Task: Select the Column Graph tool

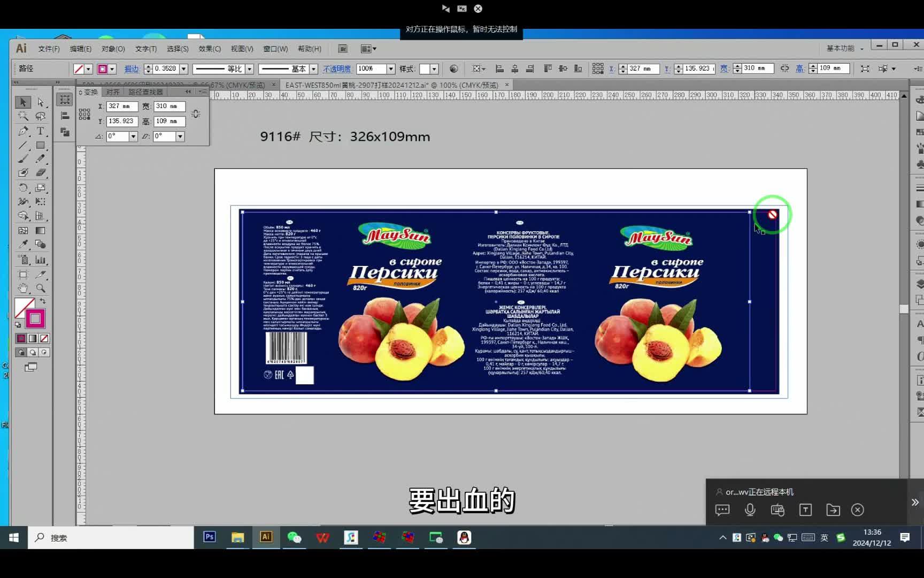Action: tap(41, 260)
